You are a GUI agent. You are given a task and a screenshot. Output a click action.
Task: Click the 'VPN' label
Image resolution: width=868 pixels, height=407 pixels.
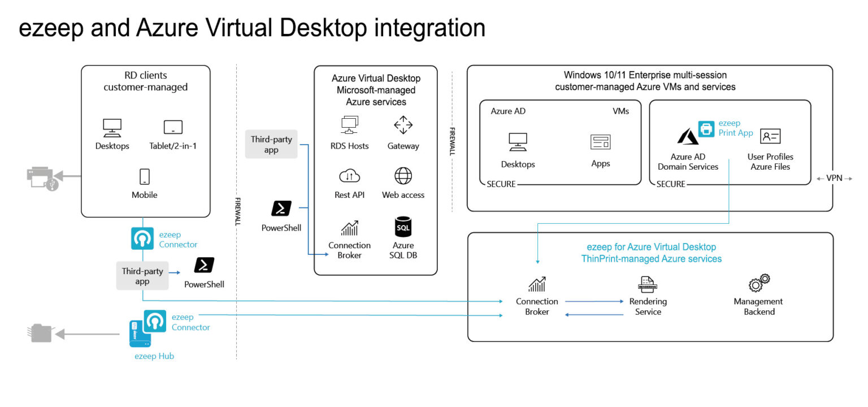click(834, 177)
